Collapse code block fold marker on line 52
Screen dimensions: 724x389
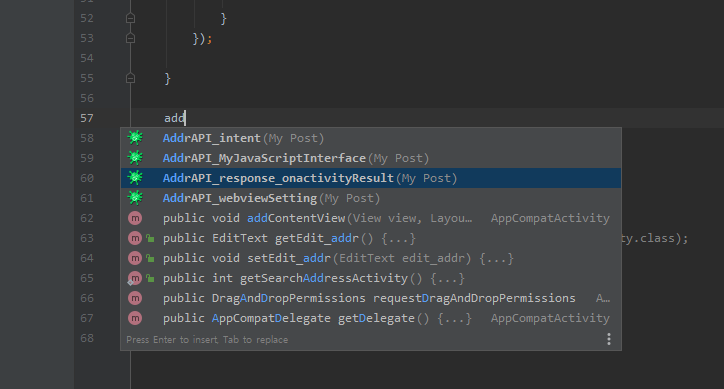130,18
